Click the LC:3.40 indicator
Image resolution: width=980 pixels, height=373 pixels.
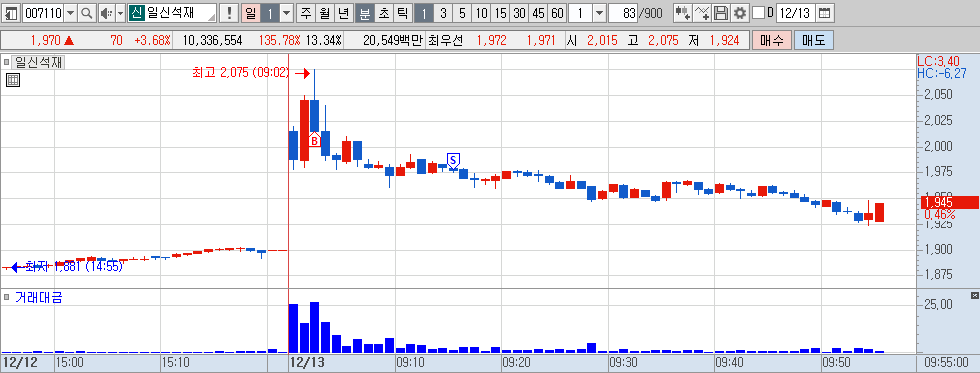[938, 61]
